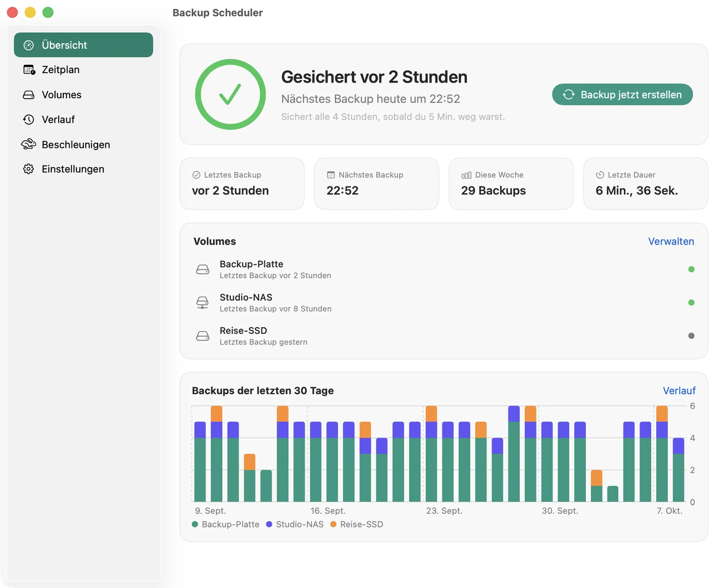Open the Verlauf link above the chart
The width and height of the screenshot is (727, 588).
pyautogui.click(x=679, y=391)
